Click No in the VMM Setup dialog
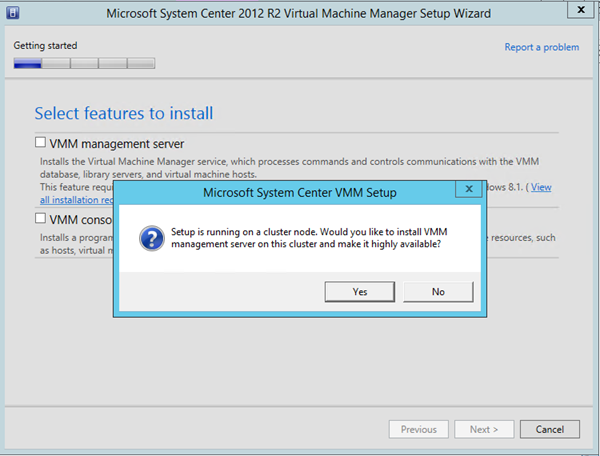 pos(438,292)
